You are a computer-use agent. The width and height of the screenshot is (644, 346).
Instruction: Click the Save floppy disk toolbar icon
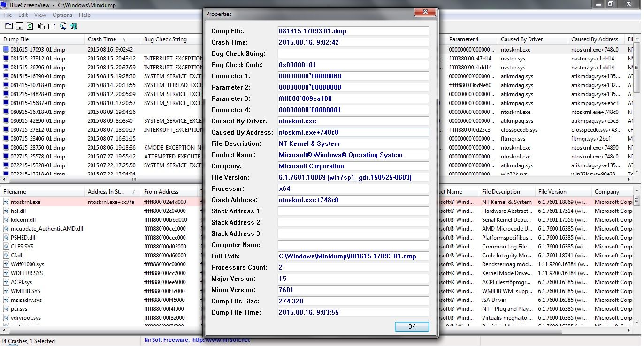(x=20, y=26)
